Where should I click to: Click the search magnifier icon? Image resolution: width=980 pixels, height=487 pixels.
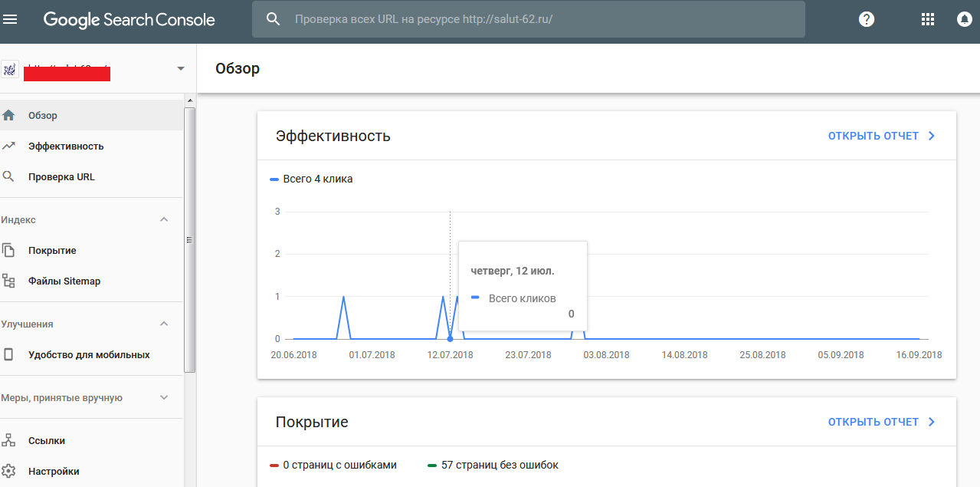(274, 19)
